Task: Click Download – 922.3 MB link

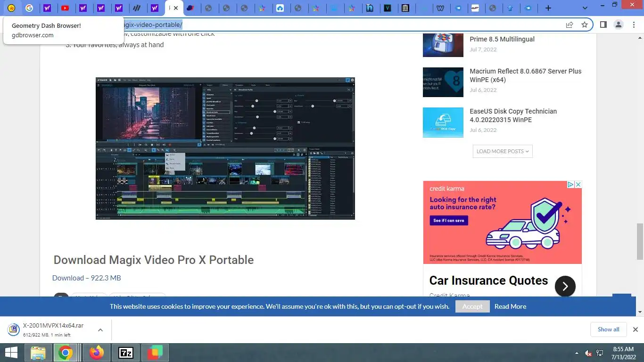Action: (x=86, y=278)
